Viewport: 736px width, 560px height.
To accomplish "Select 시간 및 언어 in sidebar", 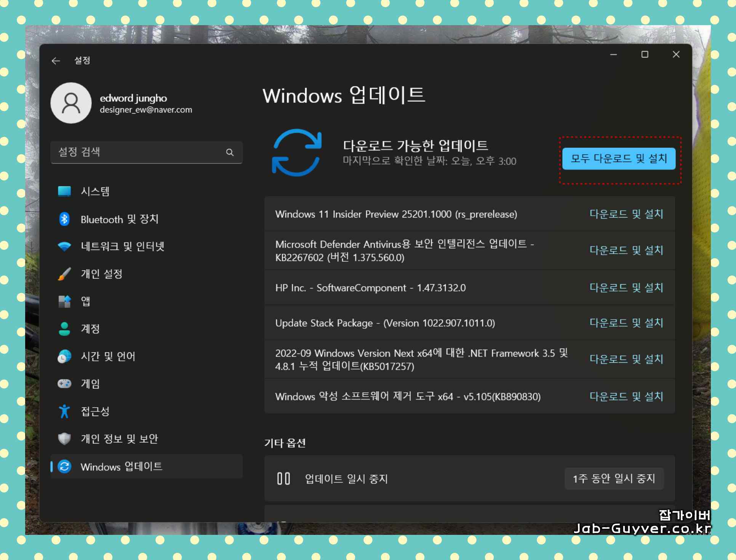I will (x=108, y=356).
